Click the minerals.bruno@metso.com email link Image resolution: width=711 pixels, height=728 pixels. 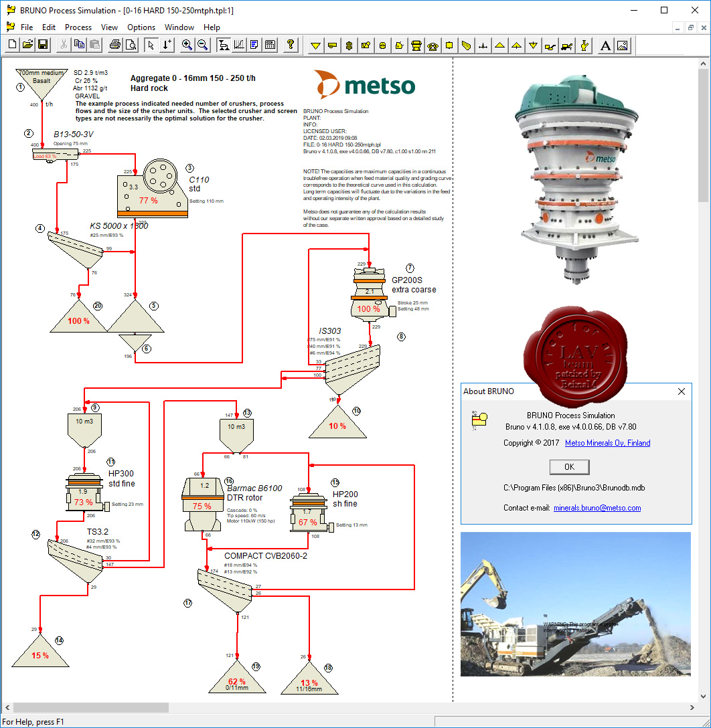(597, 508)
